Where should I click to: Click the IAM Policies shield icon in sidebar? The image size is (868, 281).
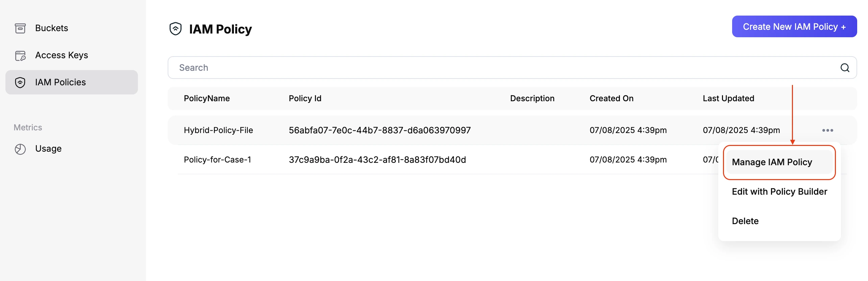tap(20, 82)
